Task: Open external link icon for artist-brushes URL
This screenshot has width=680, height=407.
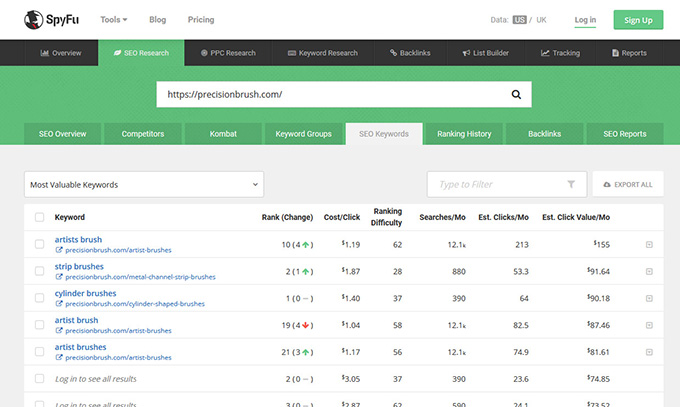Action: [x=59, y=250]
